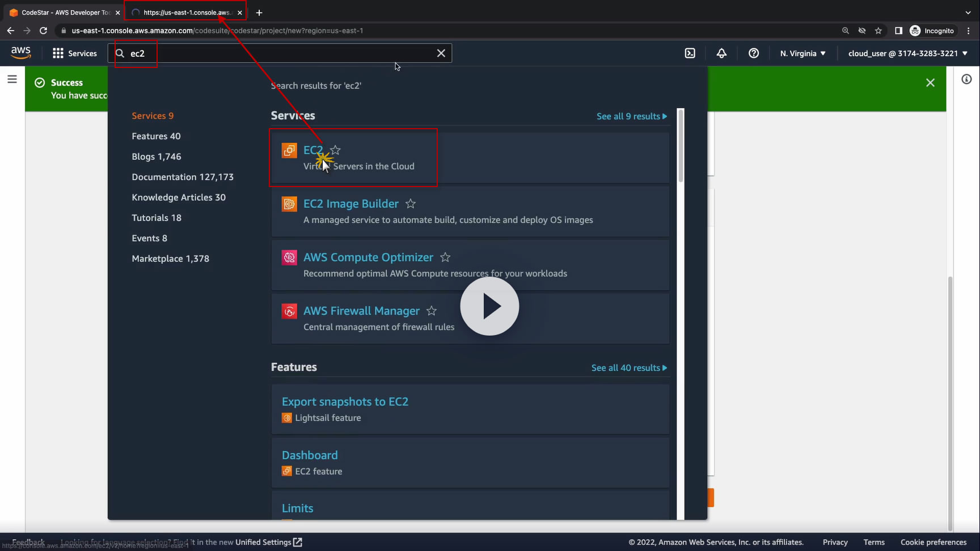This screenshot has height=551, width=980.
Task: Favorite AWS Firewall Manager star
Action: pyautogui.click(x=432, y=311)
